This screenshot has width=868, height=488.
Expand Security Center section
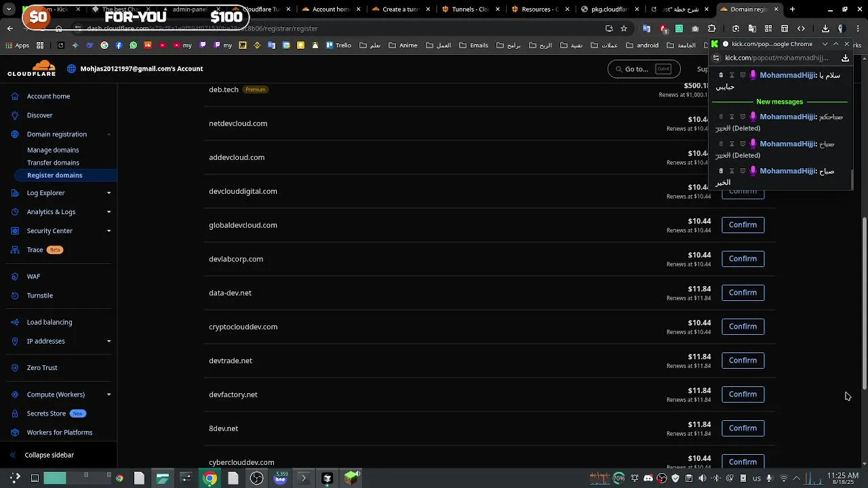(108, 231)
